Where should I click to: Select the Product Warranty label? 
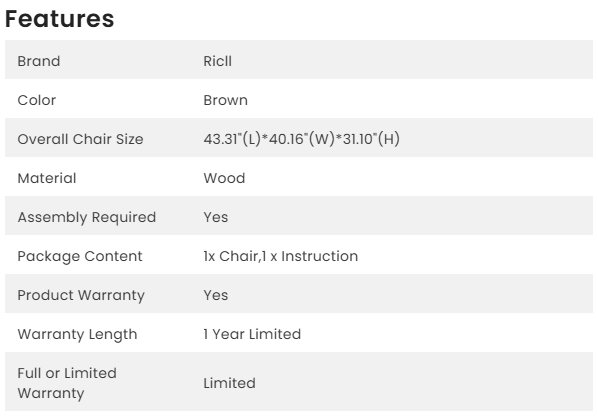(x=81, y=295)
